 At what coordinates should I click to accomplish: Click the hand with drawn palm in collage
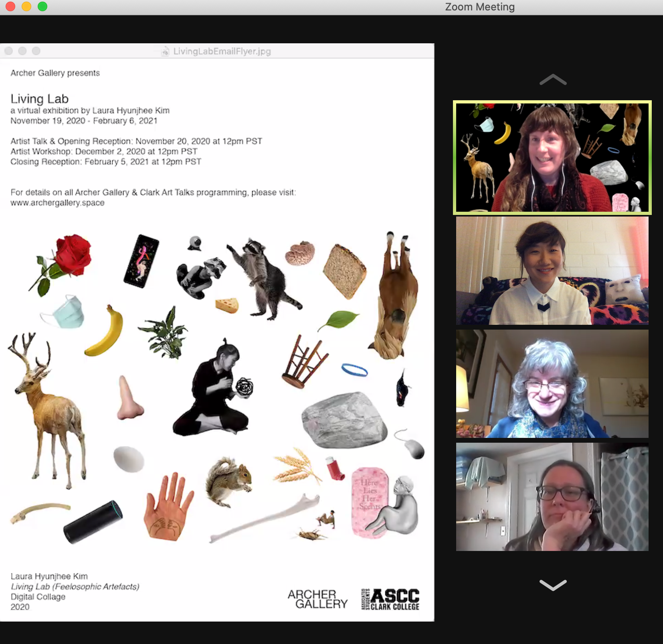tap(168, 506)
